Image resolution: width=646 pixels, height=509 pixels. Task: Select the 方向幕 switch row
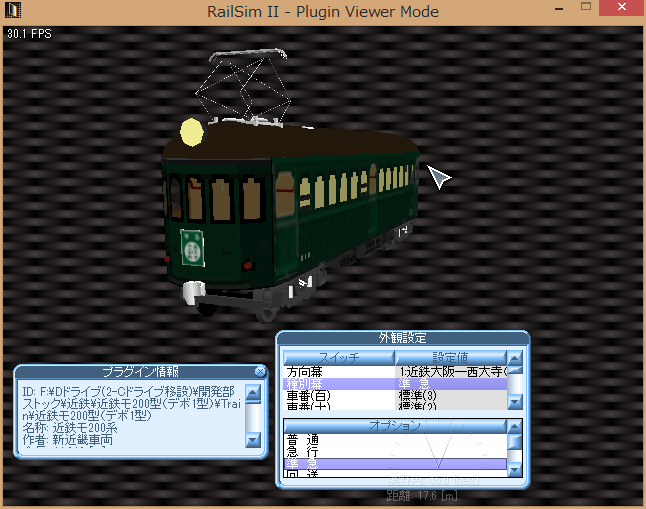coord(395,372)
